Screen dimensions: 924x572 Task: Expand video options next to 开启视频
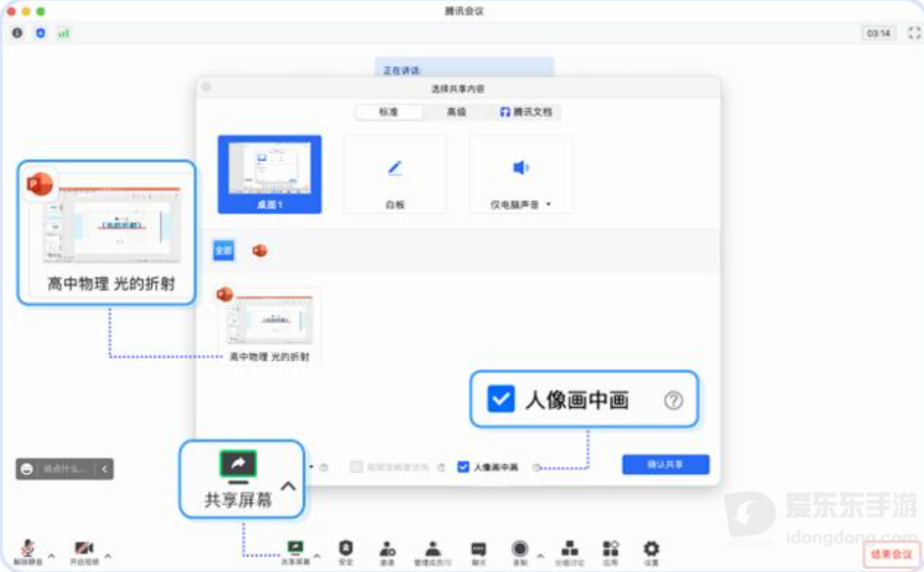108,555
